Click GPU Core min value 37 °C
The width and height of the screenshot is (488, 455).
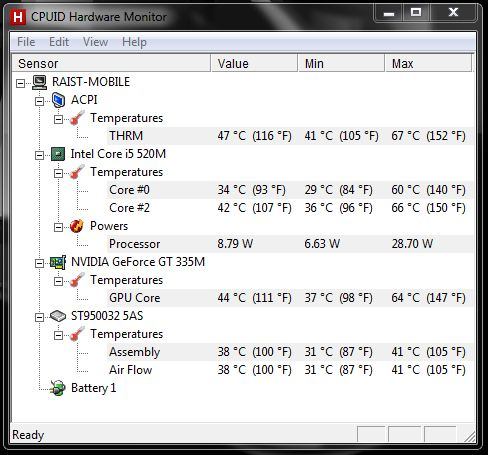(x=338, y=298)
